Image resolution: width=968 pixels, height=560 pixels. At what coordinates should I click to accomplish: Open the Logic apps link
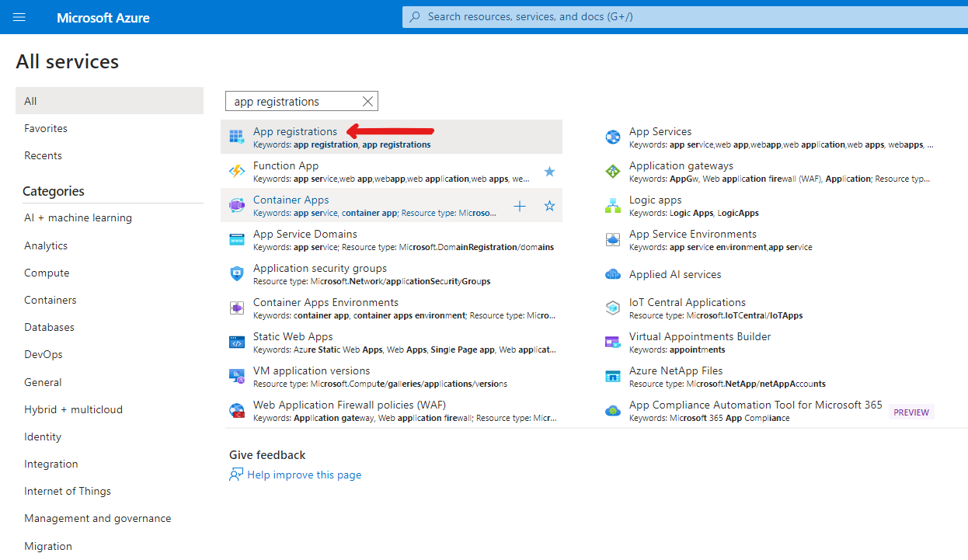click(x=656, y=200)
